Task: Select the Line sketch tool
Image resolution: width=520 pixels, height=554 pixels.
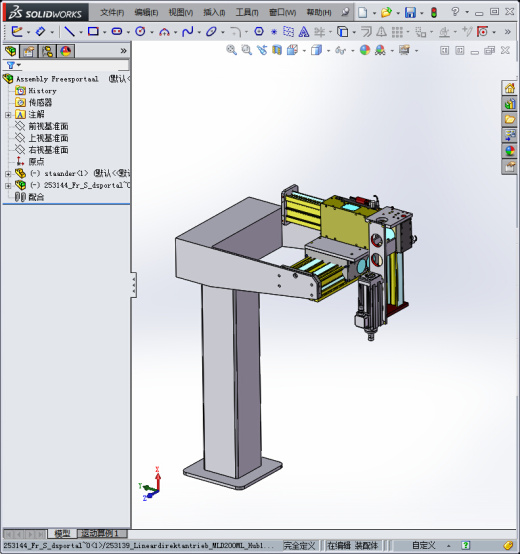Action: (70, 32)
